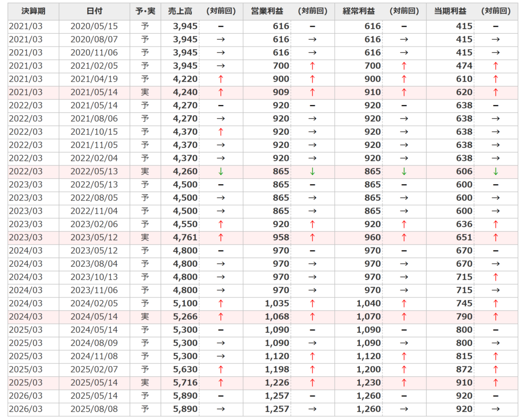This screenshot has width=525, height=420.
Task: Click the 営業利益 column header
Action: pyautogui.click(x=266, y=11)
